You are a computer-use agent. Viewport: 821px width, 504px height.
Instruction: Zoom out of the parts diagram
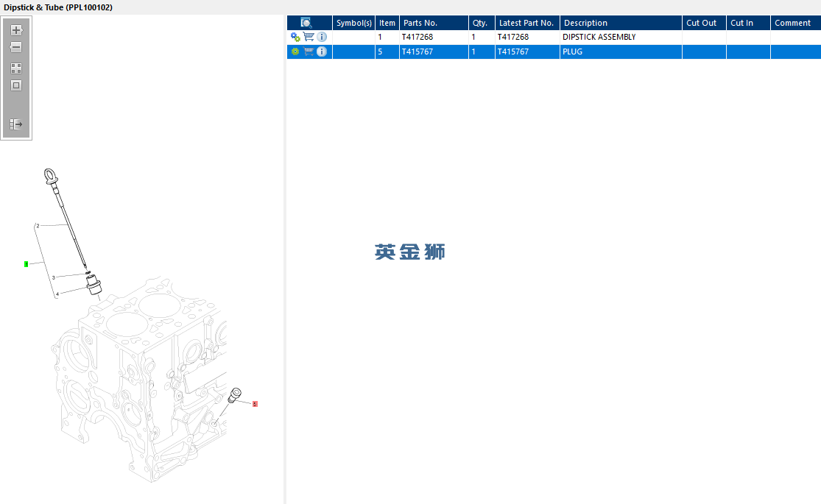(x=16, y=47)
